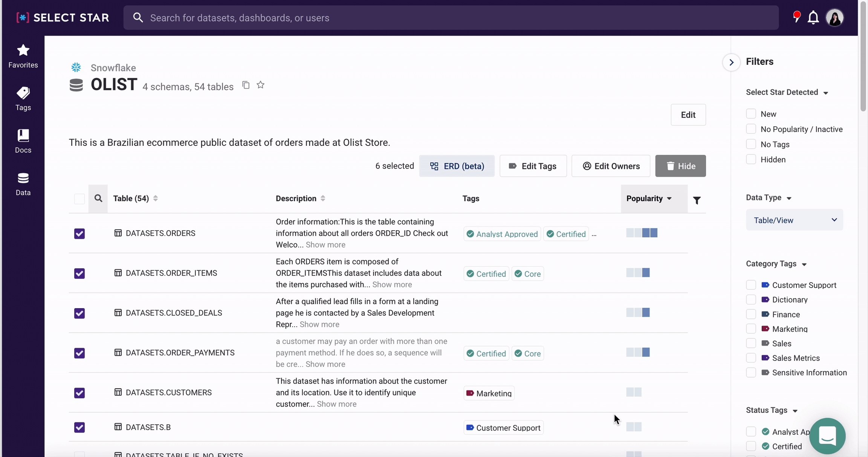The image size is (868, 457).
Task: Click the Edit Tags button
Action: pos(533,166)
